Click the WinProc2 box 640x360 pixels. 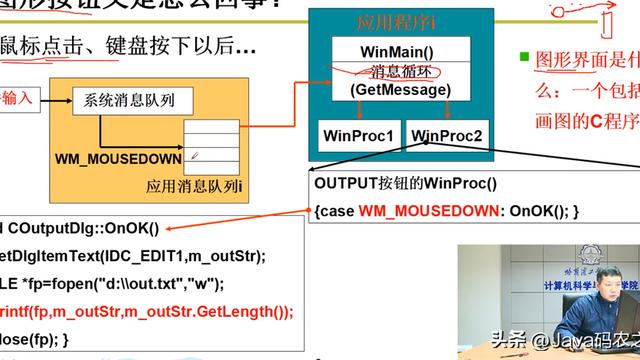447,136
